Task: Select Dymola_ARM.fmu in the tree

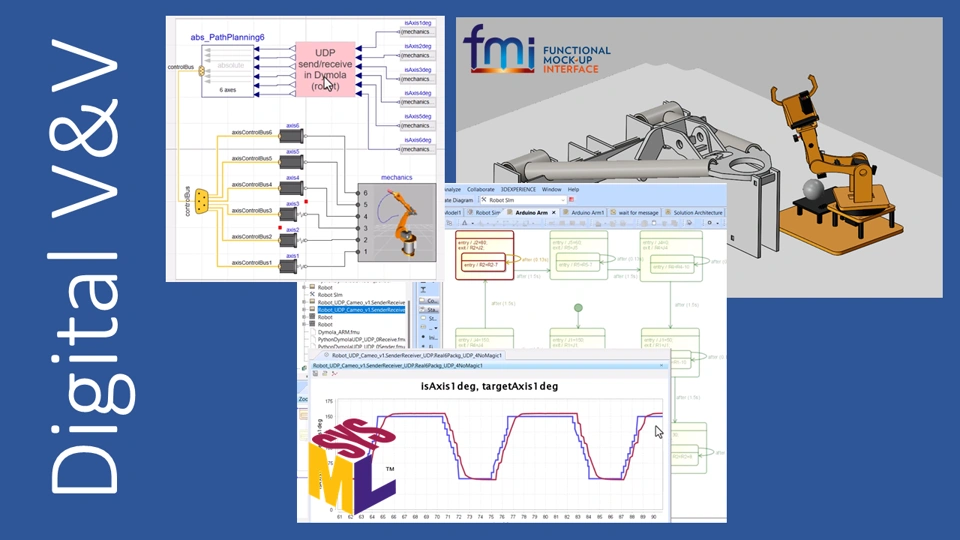Action: [x=338, y=332]
